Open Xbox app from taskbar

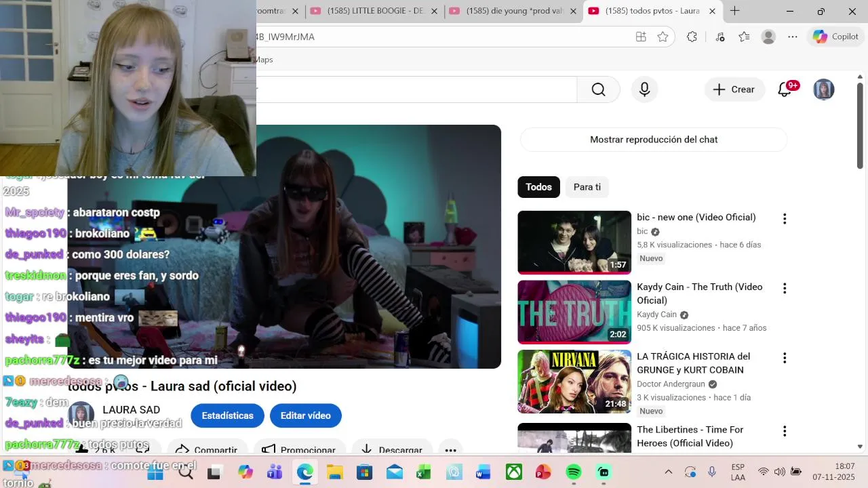[514, 472]
